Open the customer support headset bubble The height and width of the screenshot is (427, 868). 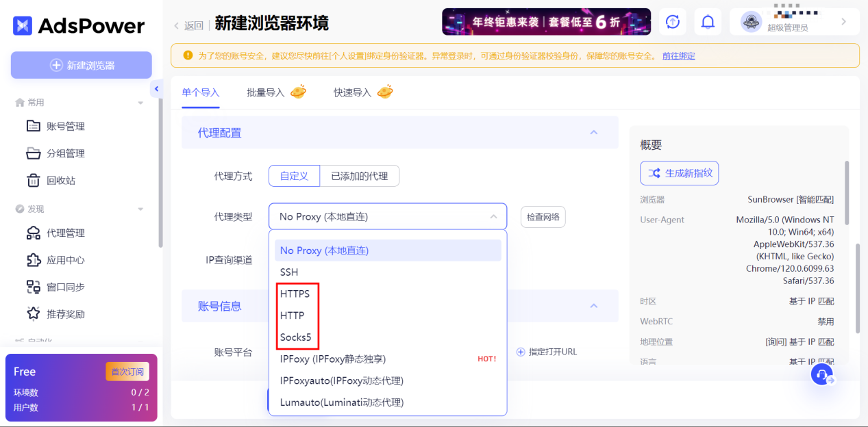click(x=821, y=374)
